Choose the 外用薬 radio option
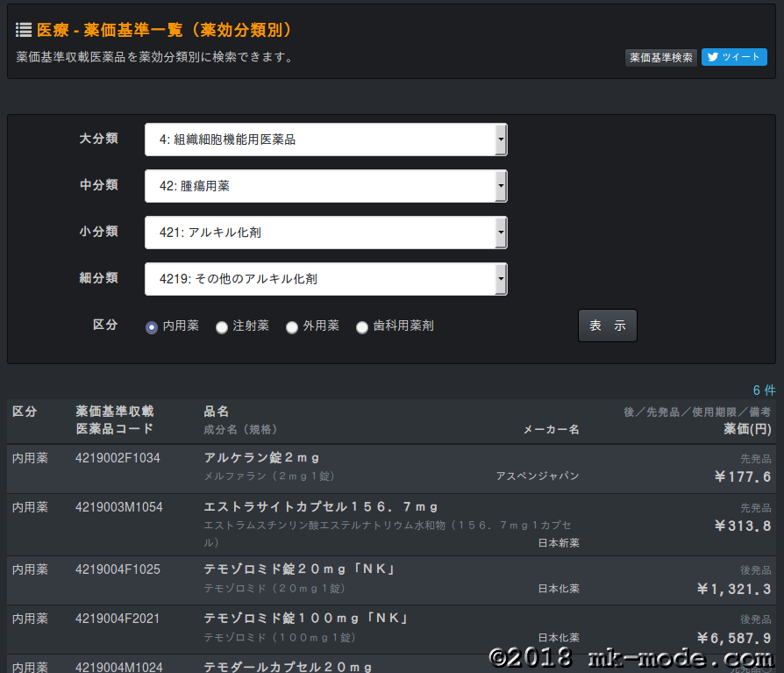This screenshot has height=673, width=784. tap(292, 327)
